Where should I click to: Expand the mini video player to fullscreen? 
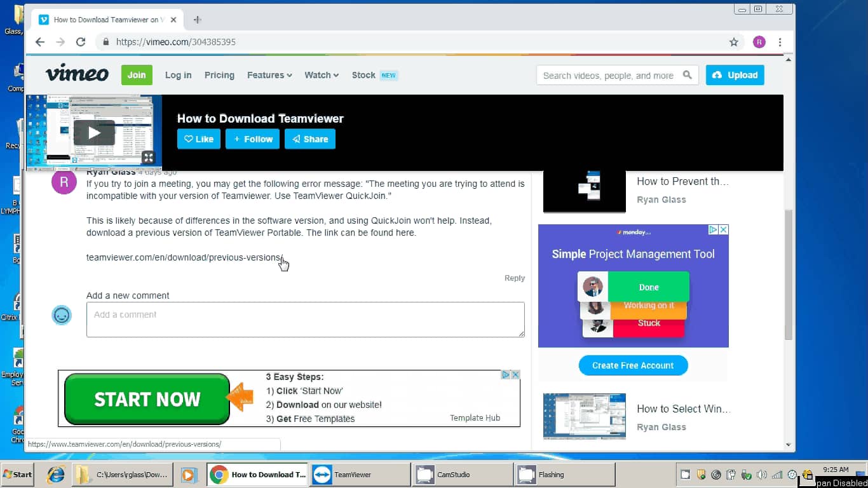[148, 158]
